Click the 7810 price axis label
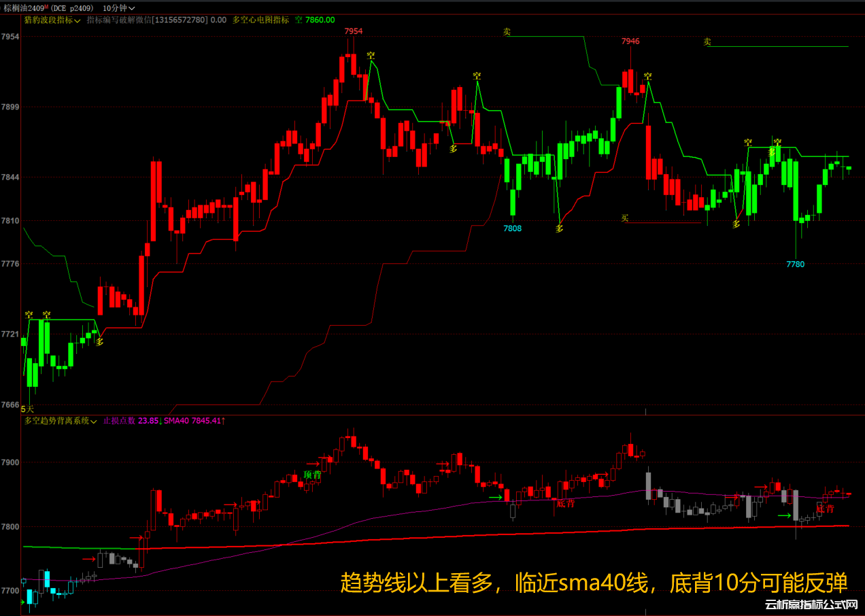Viewport: 865px width, 616px height. tap(10, 221)
